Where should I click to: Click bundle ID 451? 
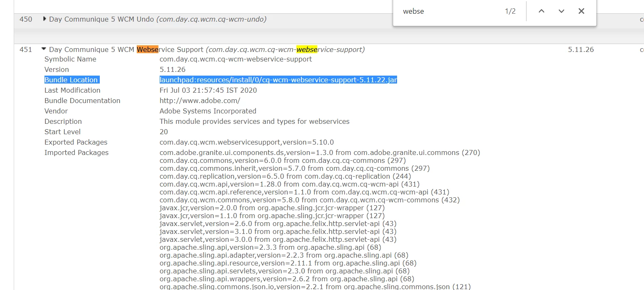point(26,49)
